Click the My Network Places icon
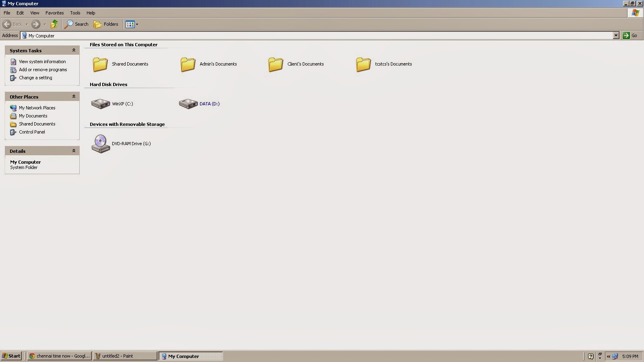The image size is (644, 362). [13, 108]
